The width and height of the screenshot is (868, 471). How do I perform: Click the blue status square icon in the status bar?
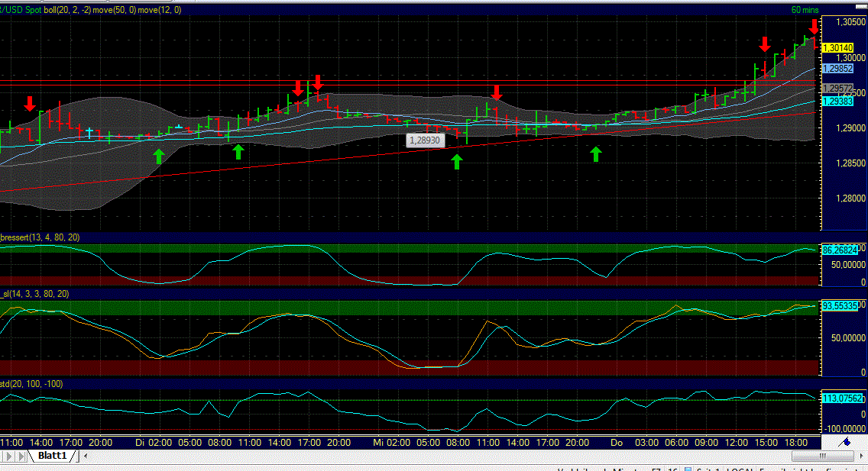[688, 467]
